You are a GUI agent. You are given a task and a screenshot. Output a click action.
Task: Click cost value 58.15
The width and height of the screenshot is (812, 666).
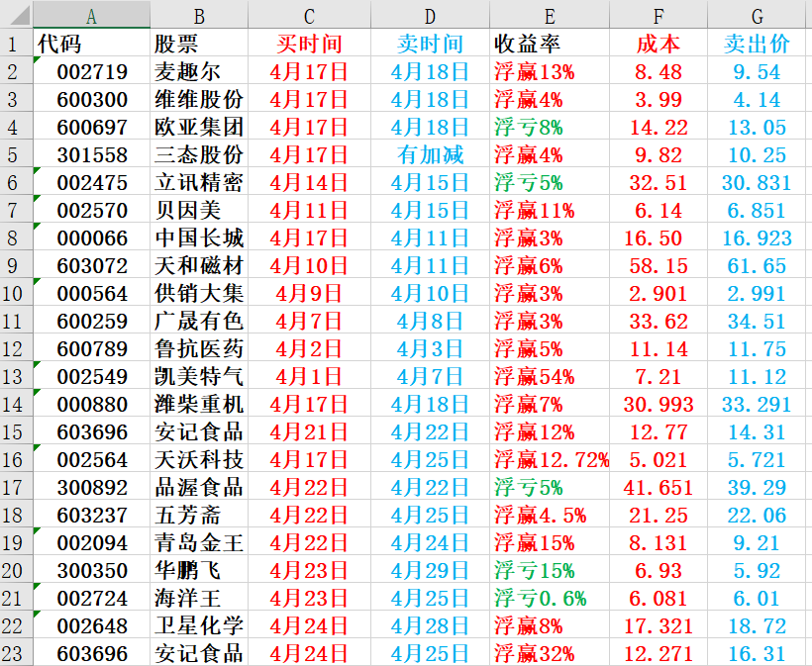(659, 264)
